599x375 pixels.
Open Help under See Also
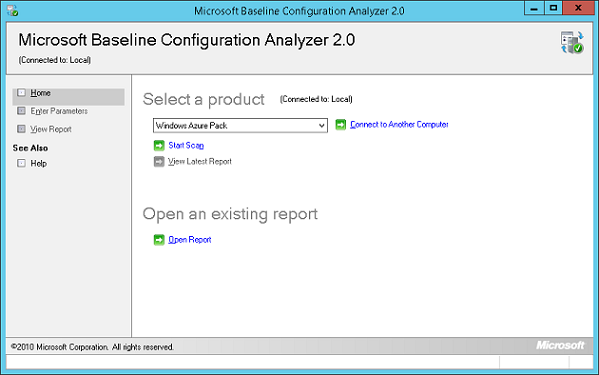(x=39, y=163)
